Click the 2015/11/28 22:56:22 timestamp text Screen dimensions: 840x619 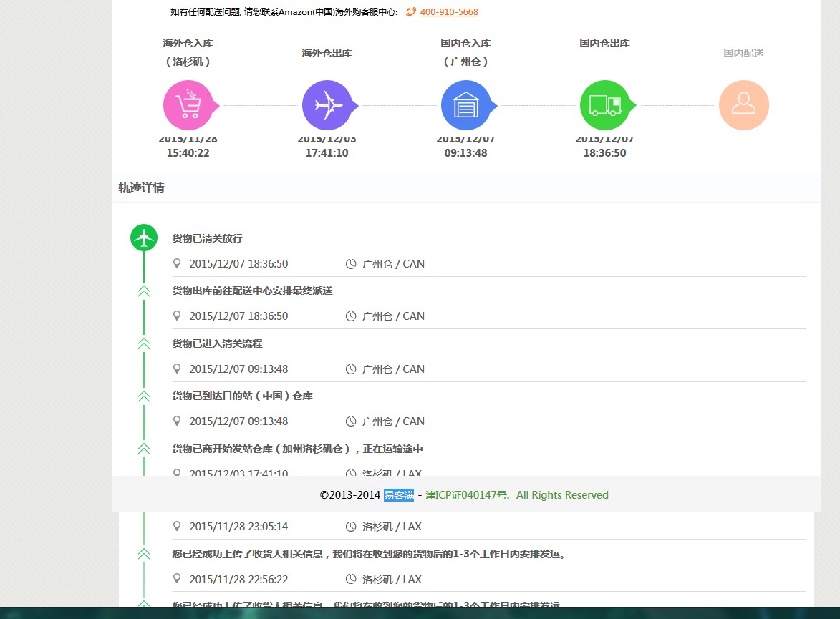[238, 580]
